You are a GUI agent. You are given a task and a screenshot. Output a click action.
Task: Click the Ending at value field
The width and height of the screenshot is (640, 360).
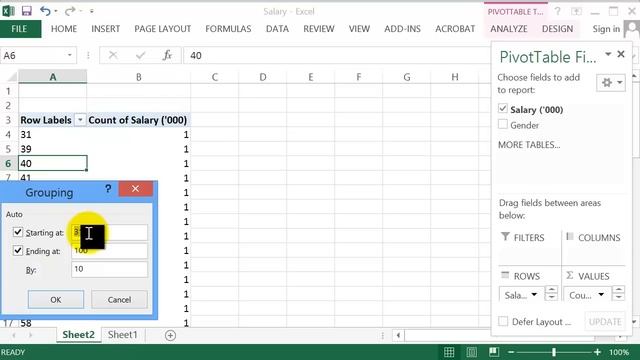[109, 251]
